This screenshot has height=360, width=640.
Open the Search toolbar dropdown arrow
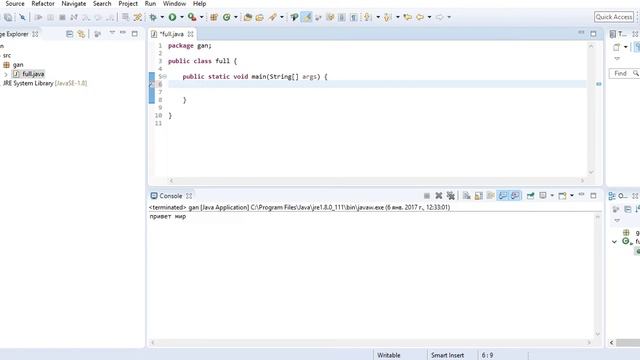pyautogui.click(x=282, y=17)
